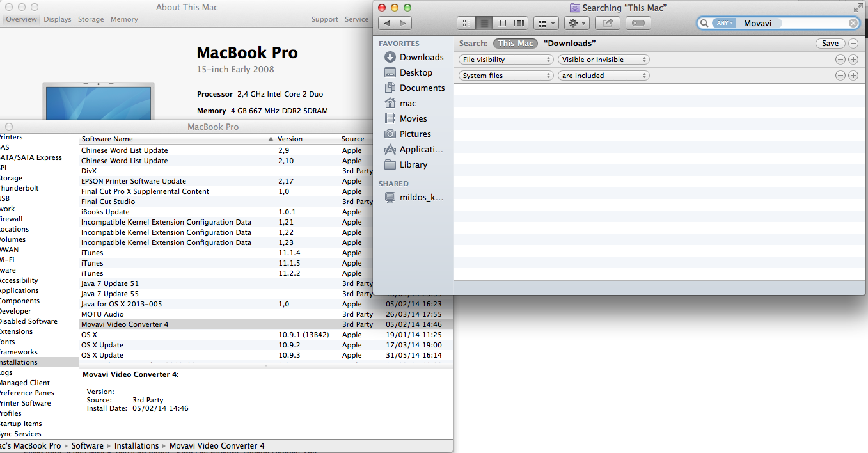Open the ANY search token menu
This screenshot has height=453, width=868.
[x=724, y=23]
